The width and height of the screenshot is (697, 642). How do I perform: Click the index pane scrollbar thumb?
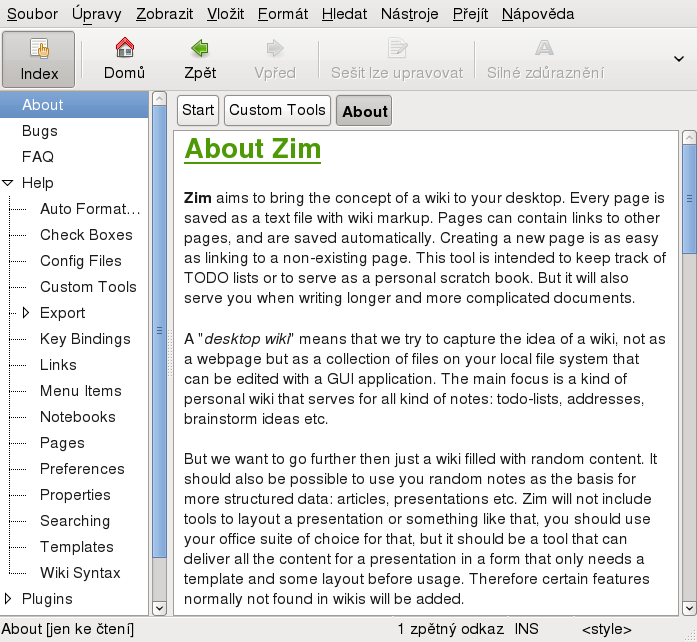click(159, 331)
